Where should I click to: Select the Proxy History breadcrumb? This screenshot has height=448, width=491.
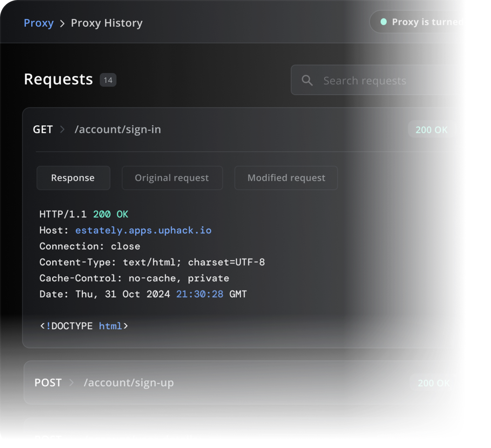(x=106, y=23)
